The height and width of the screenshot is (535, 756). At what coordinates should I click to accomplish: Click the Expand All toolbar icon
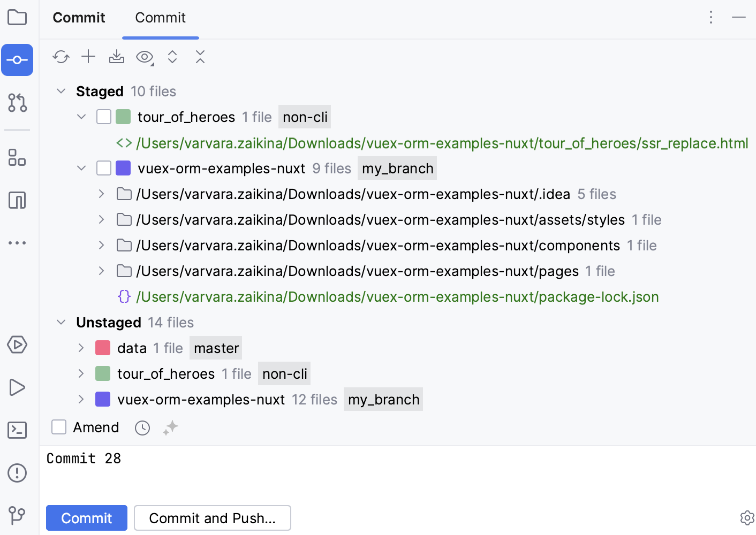coord(172,57)
